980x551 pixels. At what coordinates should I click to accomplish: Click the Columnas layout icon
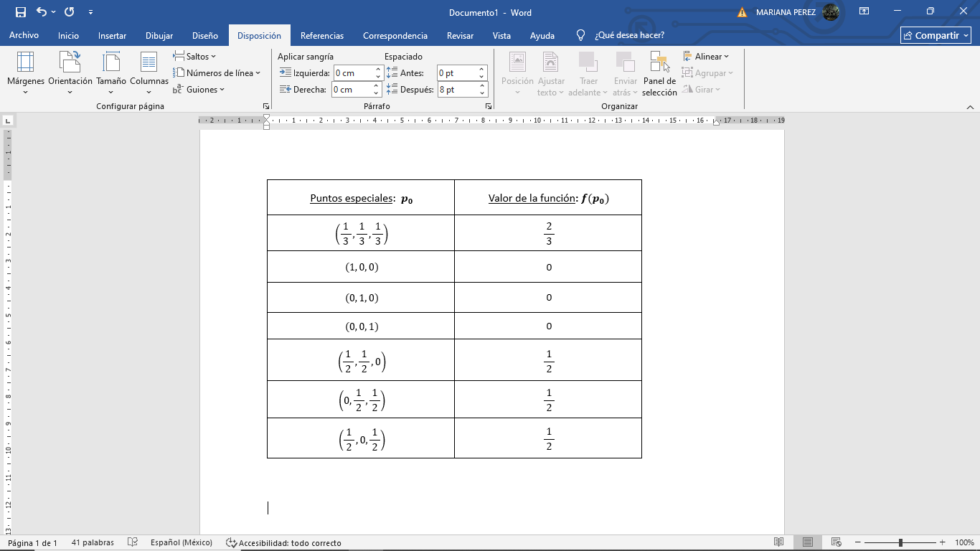[149, 63]
